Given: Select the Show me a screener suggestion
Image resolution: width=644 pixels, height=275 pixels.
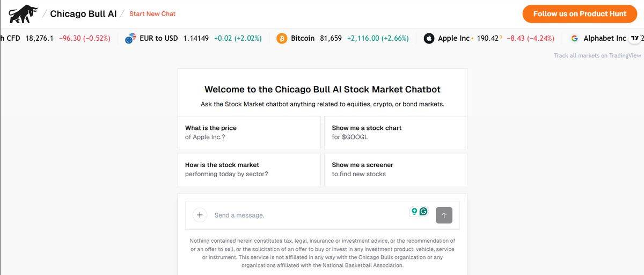Looking at the screenshot, I should tap(396, 170).
